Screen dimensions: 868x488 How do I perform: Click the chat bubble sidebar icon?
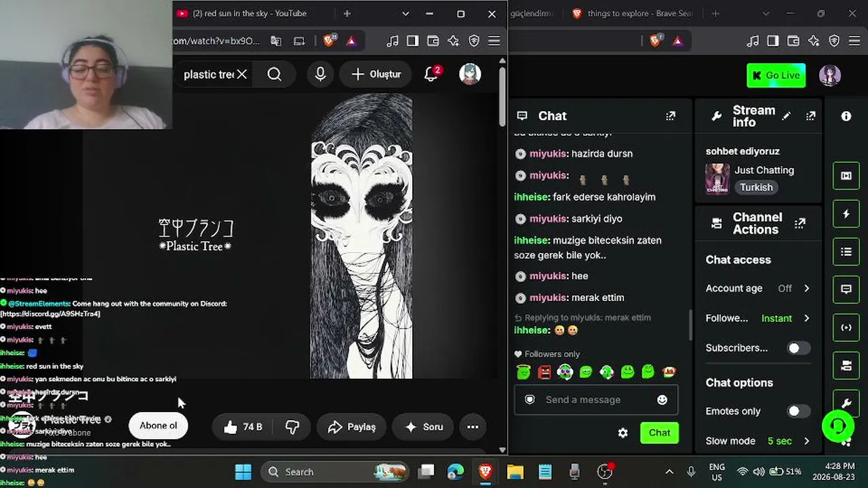[846, 289]
